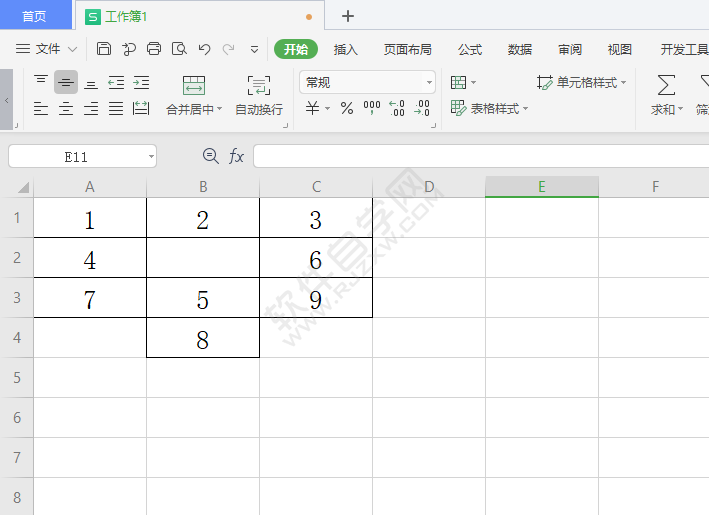The width and height of the screenshot is (709, 515).
Task: Select column E header
Action: (542, 187)
